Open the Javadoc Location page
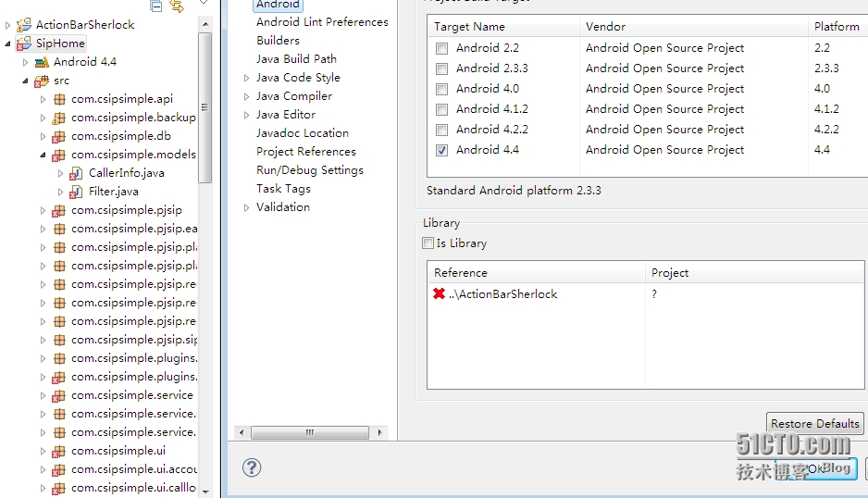Screen dimensions: 868x498 coord(303,133)
